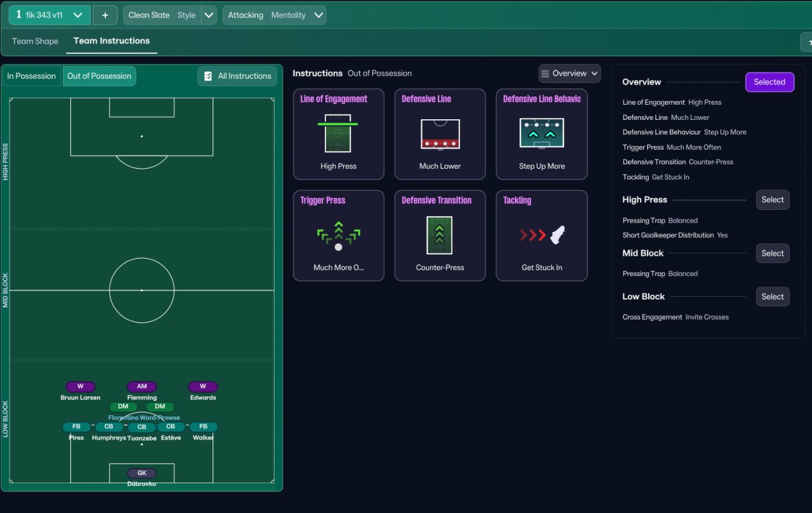Click the Defensive Line red-bar pitch icon
This screenshot has height=513, width=812.
click(440, 134)
